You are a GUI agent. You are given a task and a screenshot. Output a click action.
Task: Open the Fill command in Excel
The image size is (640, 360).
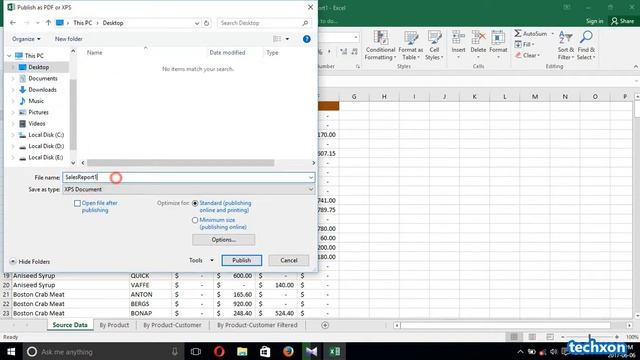[524, 44]
